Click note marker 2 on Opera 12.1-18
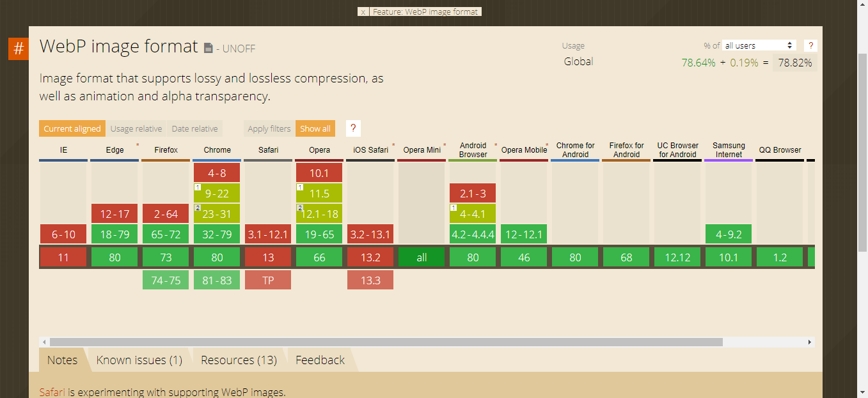Image resolution: width=868 pixels, height=398 pixels. 300,208
